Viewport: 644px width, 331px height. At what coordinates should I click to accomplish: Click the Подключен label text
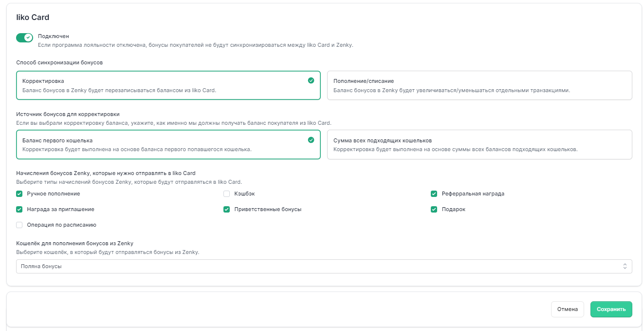coord(54,36)
